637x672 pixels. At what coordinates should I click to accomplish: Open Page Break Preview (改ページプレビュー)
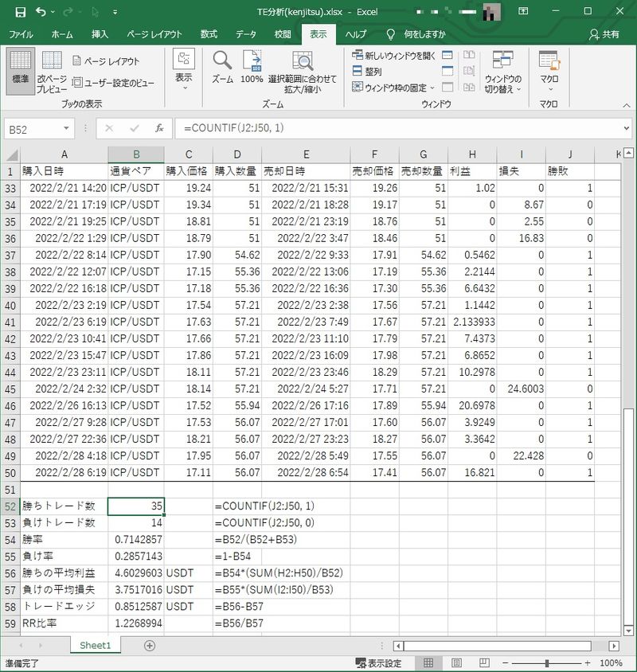point(52,72)
